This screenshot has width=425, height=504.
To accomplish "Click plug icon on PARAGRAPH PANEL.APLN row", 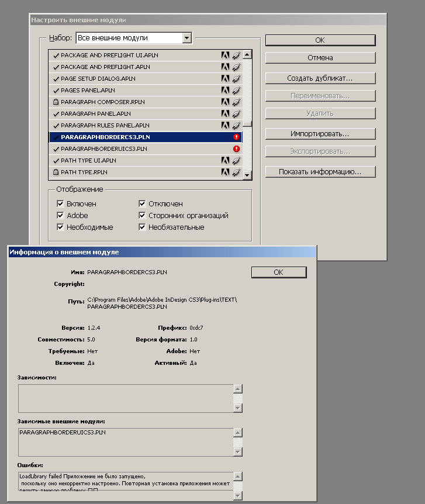I will [x=236, y=113].
